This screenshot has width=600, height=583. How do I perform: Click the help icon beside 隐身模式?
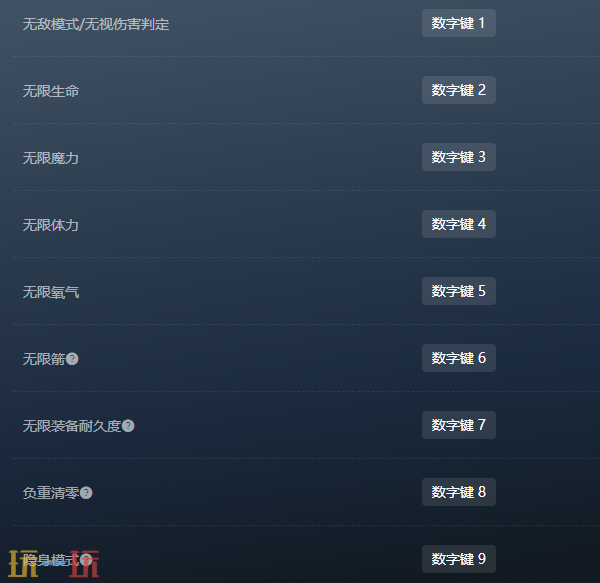pyautogui.click(x=86, y=560)
